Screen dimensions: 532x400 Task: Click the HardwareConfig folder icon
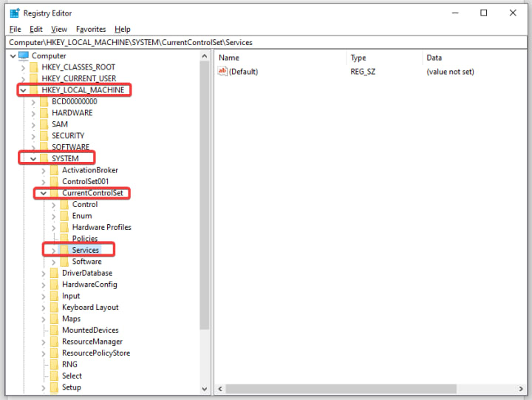coord(54,285)
